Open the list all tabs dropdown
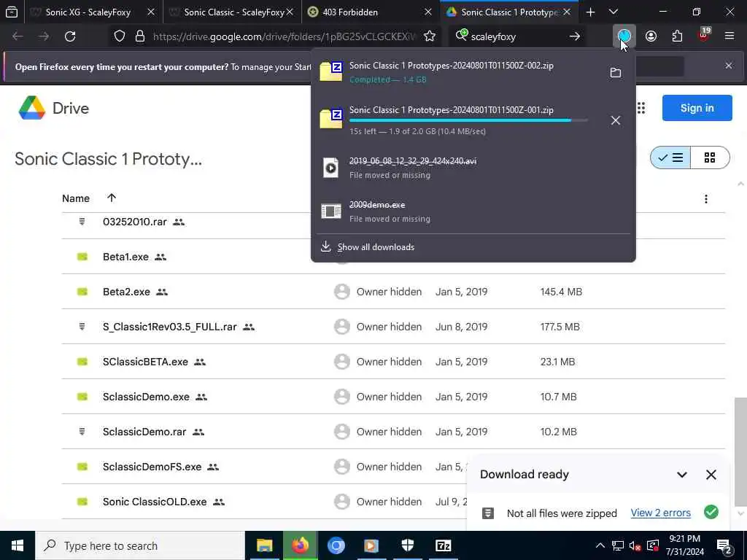The width and height of the screenshot is (747, 560). [614, 12]
